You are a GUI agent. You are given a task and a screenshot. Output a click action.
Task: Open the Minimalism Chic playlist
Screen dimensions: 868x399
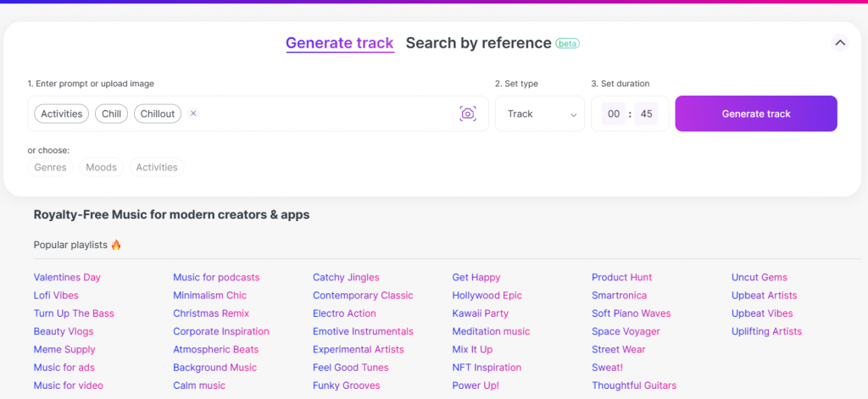pyautogui.click(x=210, y=296)
